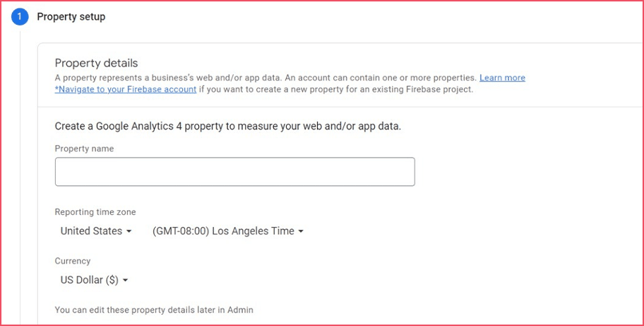
Task: Click the arrow next to US Dollar ($)
Action: pyautogui.click(x=125, y=281)
